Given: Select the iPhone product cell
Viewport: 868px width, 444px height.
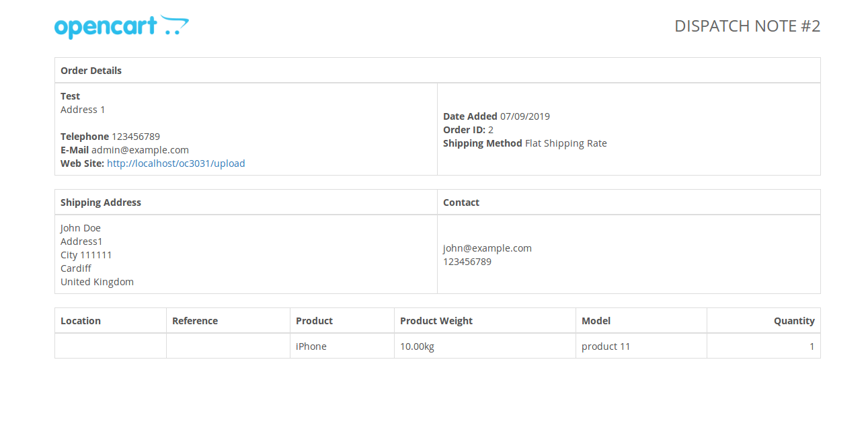Looking at the screenshot, I should point(342,346).
